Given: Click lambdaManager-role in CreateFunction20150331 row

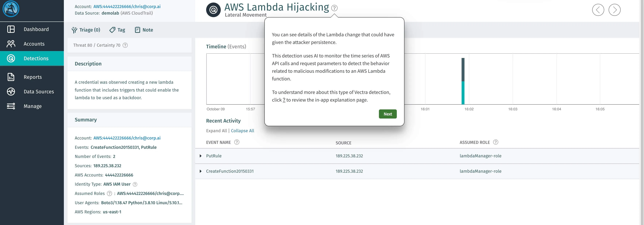Looking at the screenshot, I should click(x=480, y=171).
